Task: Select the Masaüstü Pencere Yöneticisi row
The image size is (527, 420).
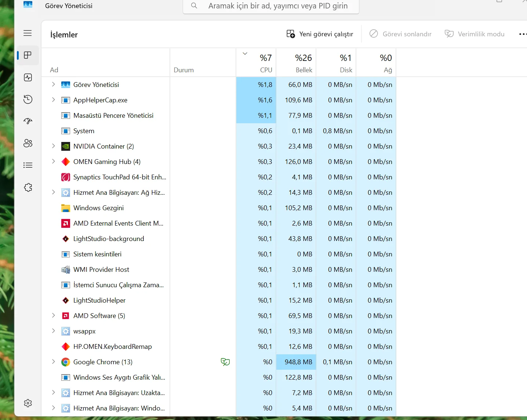Action: [219, 116]
